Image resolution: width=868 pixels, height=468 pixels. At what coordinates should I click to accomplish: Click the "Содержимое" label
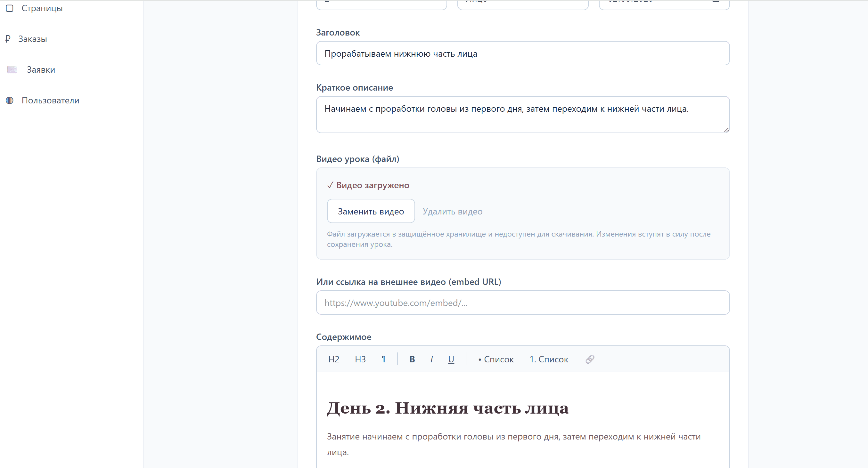click(344, 337)
